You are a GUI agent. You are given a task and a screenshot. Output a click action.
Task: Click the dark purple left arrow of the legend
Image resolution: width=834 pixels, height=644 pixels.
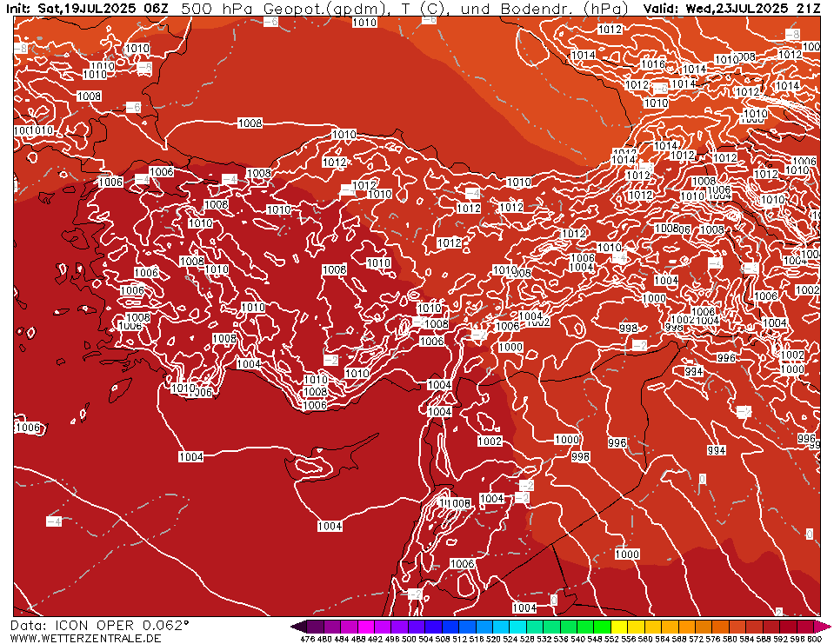coord(299,627)
